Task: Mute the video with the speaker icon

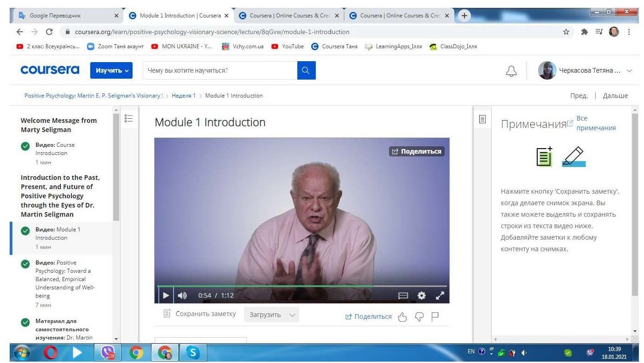Action: point(182,295)
